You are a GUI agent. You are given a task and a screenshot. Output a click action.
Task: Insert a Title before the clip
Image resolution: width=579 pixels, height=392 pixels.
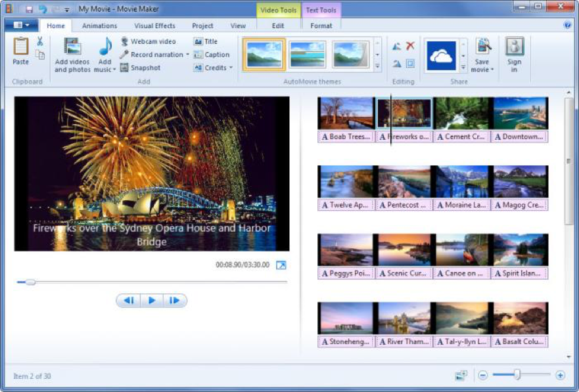205,41
